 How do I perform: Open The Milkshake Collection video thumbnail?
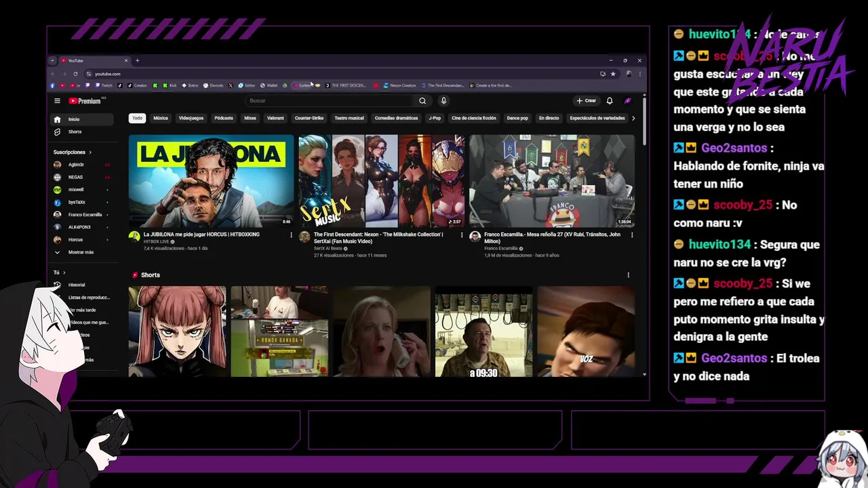381,181
